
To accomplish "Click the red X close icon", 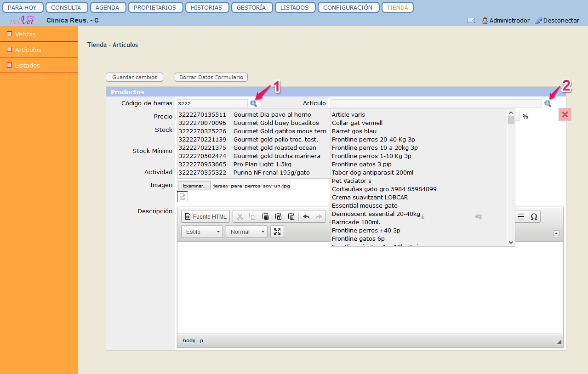I will point(565,114).
